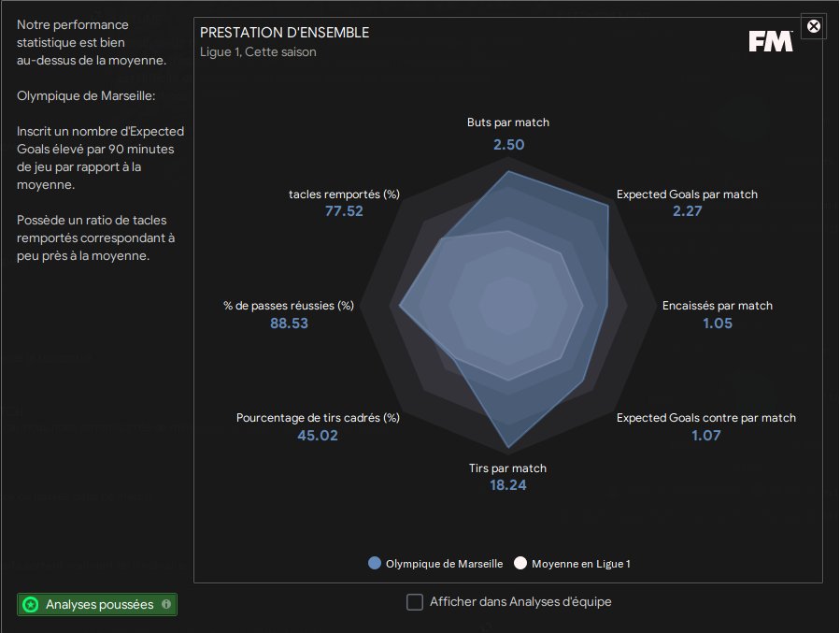Click the Tirs par match value 18.24
The width and height of the screenshot is (840, 633).
pyautogui.click(x=508, y=485)
